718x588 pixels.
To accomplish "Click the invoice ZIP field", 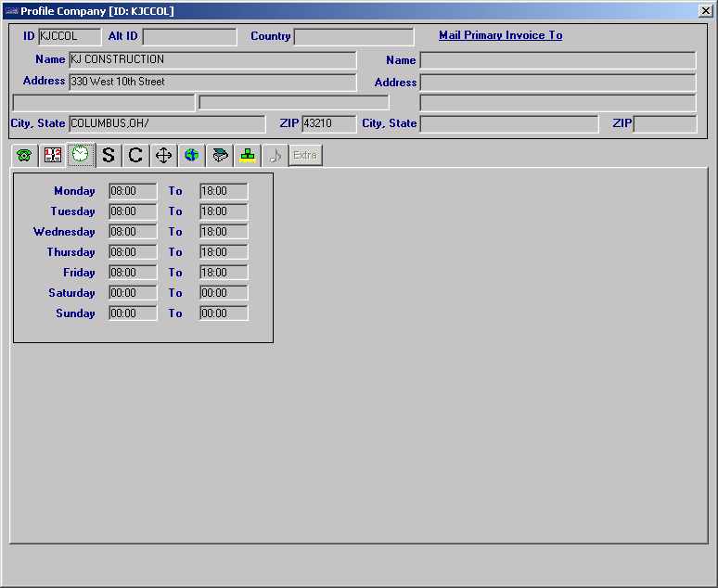I will (x=665, y=123).
